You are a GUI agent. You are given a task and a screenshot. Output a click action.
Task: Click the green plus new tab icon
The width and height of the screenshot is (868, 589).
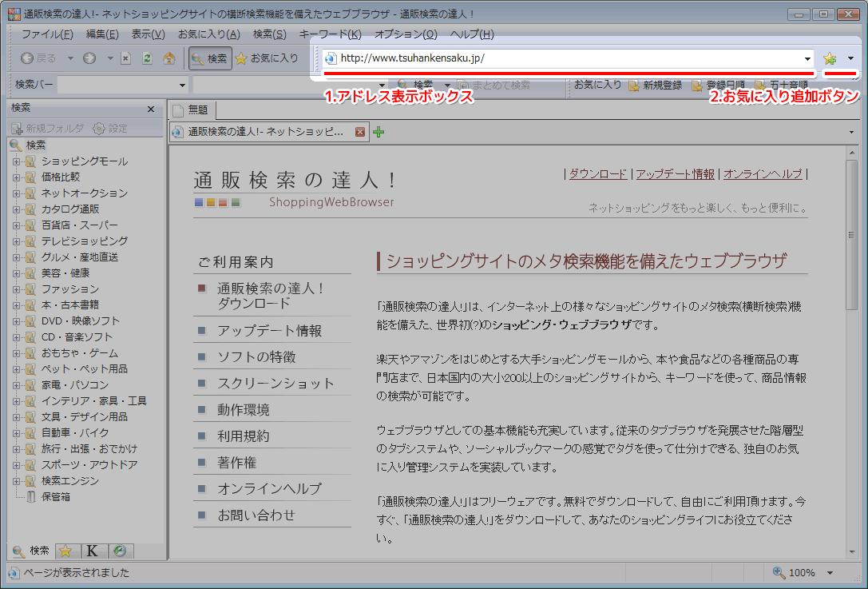(379, 132)
